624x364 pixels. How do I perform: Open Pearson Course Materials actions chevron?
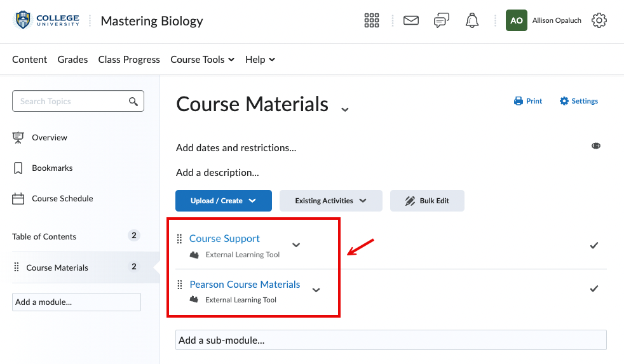(316, 290)
